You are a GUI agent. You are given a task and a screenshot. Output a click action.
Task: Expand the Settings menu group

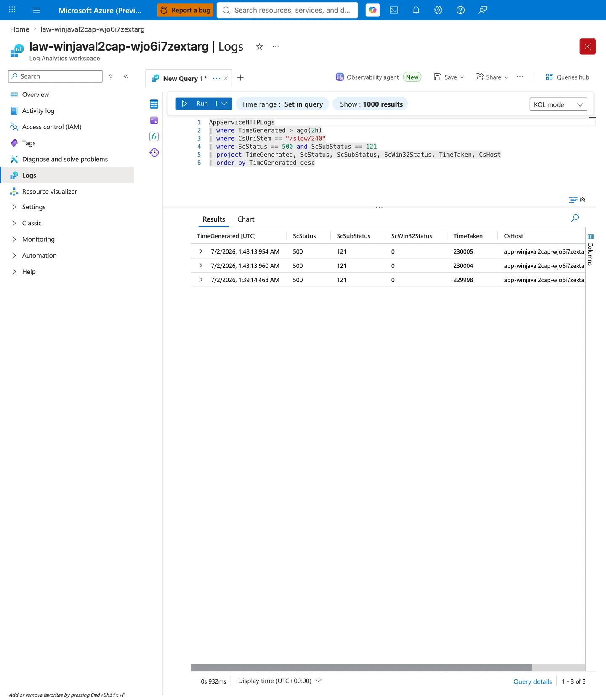tap(14, 207)
